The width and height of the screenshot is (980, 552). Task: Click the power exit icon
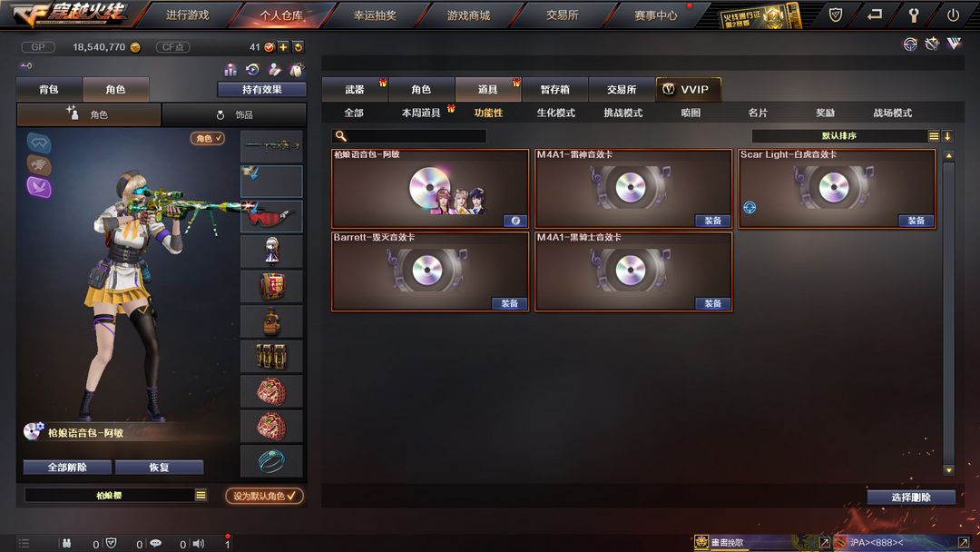pos(953,15)
